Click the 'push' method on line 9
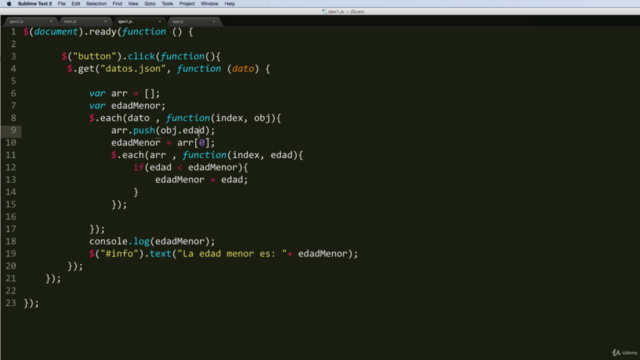The height and width of the screenshot is (360, 640). (x=144, y=130)
